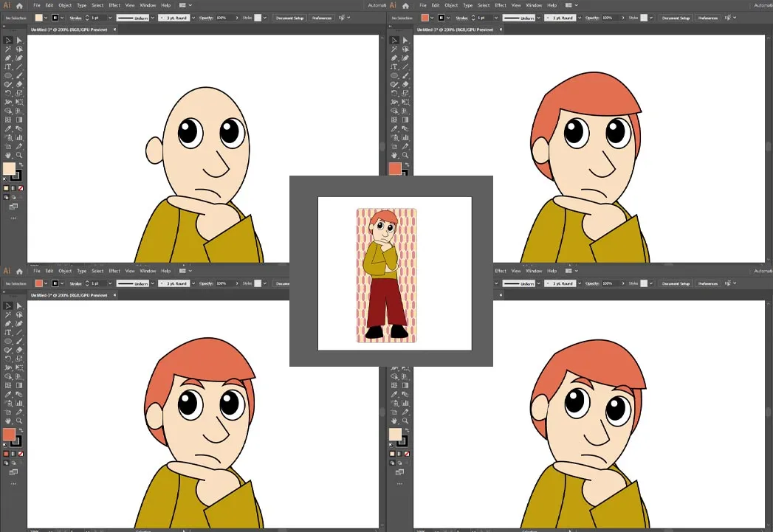
Task: Open stroke color dropdown in top-left control bar
Action: pyautogui.click(x=62, y=18)
